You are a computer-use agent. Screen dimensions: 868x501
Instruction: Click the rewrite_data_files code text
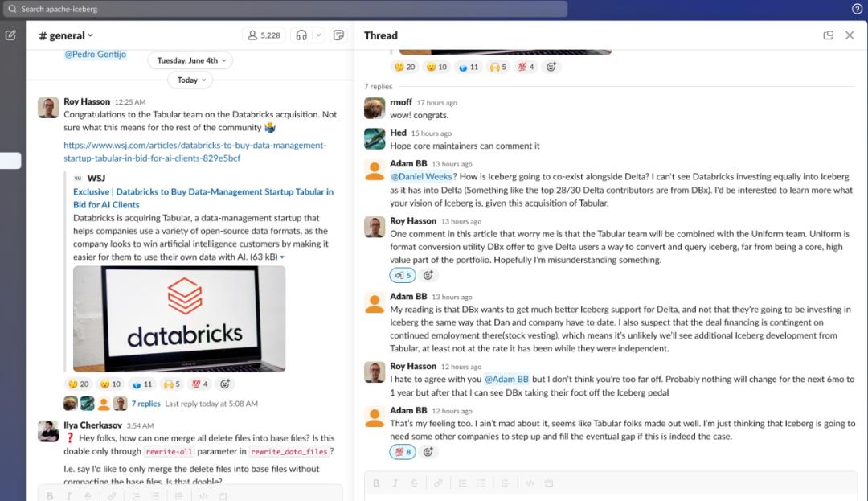click(289, 452)
